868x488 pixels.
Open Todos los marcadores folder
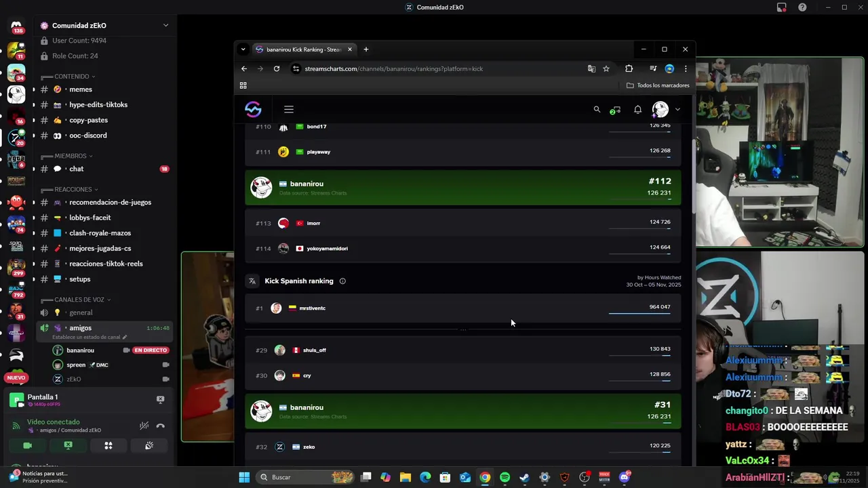(x=658, y=85)
